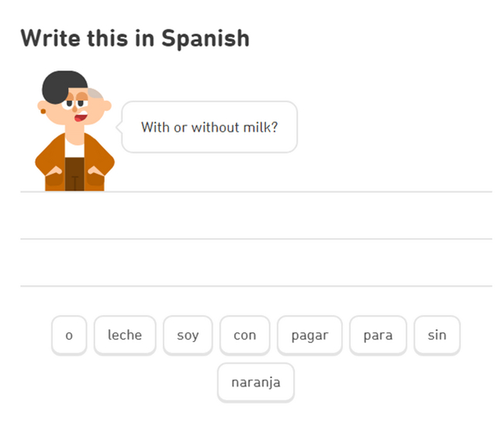Select the "para" word tile
Screen dimensions: 504x441
coord(378,336)
